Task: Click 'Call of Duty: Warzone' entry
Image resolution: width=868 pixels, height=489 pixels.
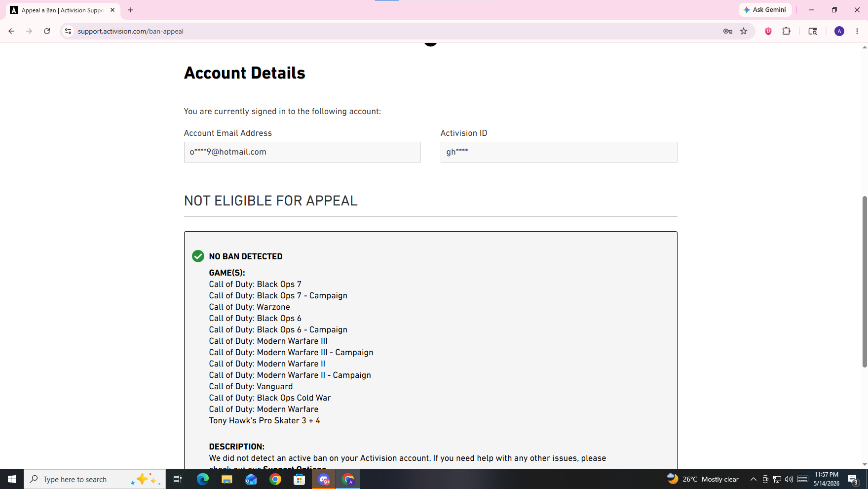Action: pyautogui.click(x=250, y=307)
